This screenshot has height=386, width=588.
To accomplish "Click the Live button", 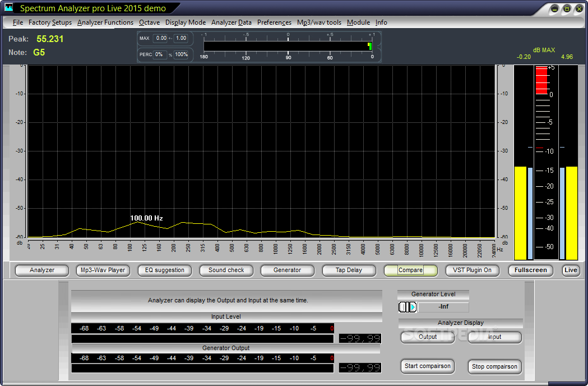I will (x=571, y=270).
